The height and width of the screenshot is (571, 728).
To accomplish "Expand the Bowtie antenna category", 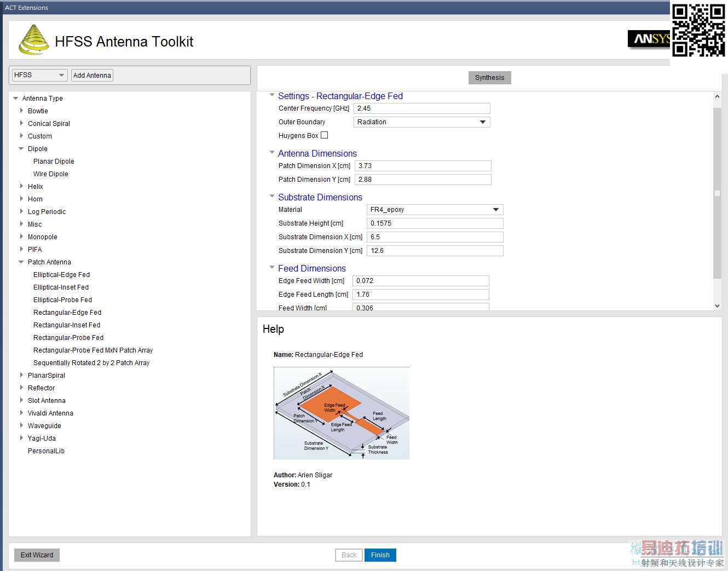I will click(x=21, y=111).
